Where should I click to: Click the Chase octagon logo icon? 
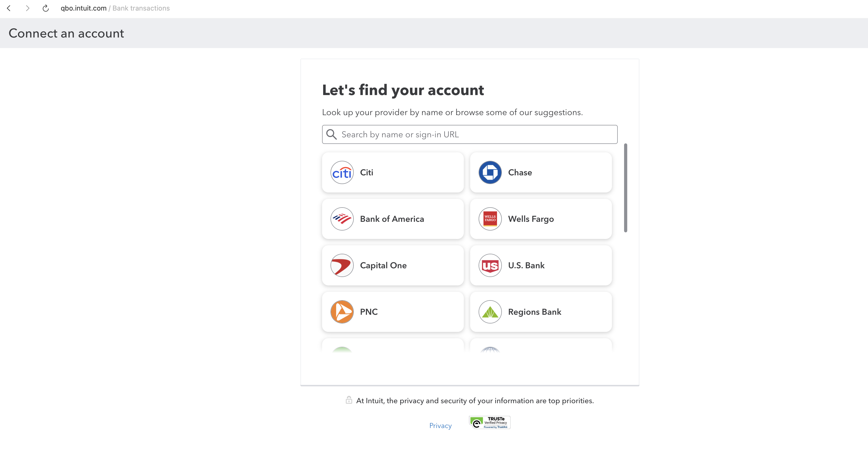(x=490, y=172)
